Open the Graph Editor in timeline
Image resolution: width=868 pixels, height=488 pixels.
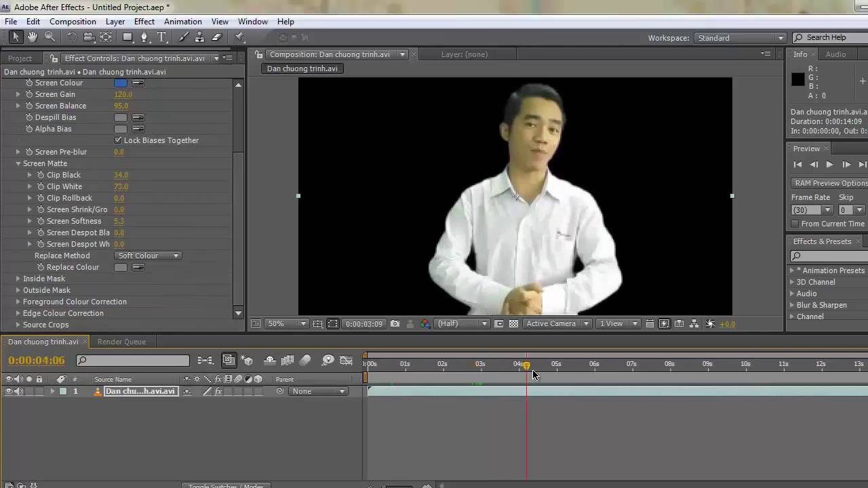point(346,361)
